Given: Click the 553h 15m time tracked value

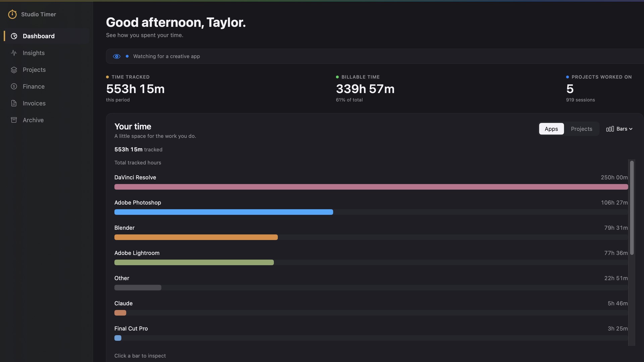Looking at the screenshot, I should click(x=135, y=89).
